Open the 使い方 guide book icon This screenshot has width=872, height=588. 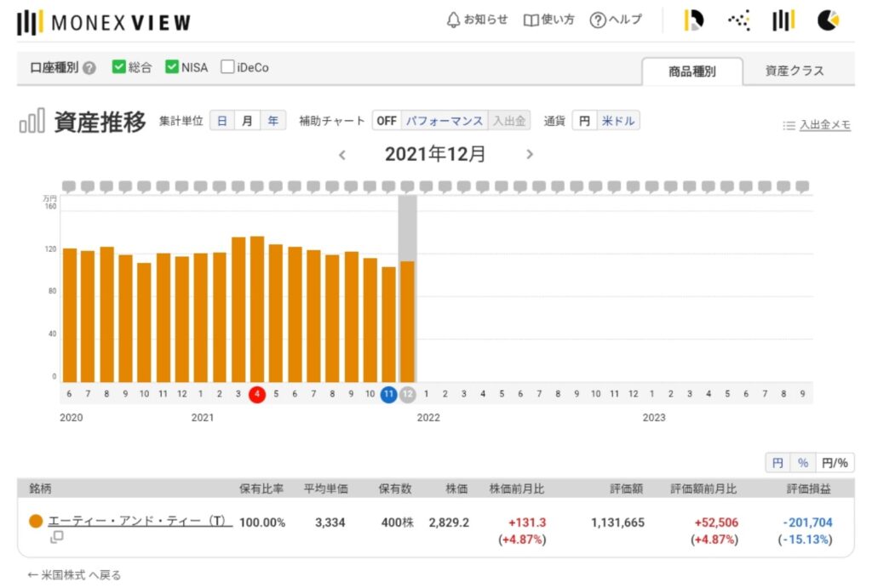click(548, 20)
